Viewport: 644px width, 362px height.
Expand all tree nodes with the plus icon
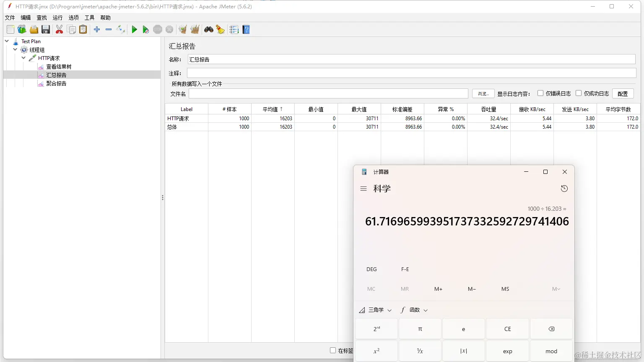click(x=97, y=29)
